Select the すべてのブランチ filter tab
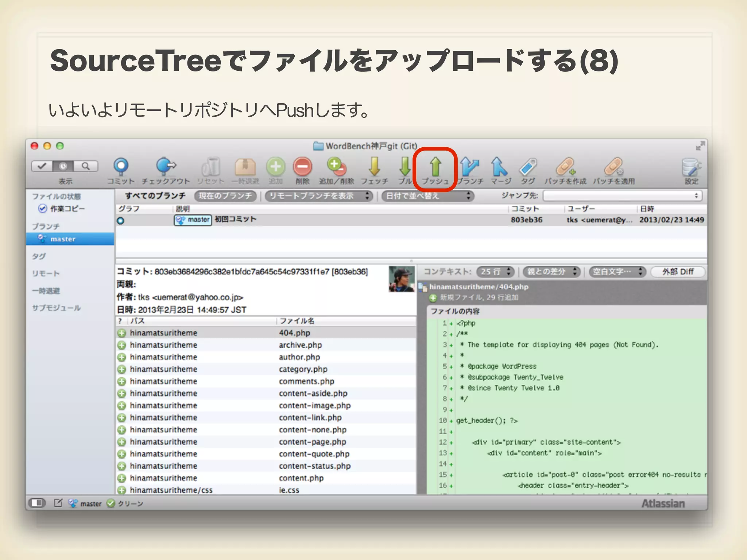The width and height of the screenshot is (747, 560). point(155,196)
